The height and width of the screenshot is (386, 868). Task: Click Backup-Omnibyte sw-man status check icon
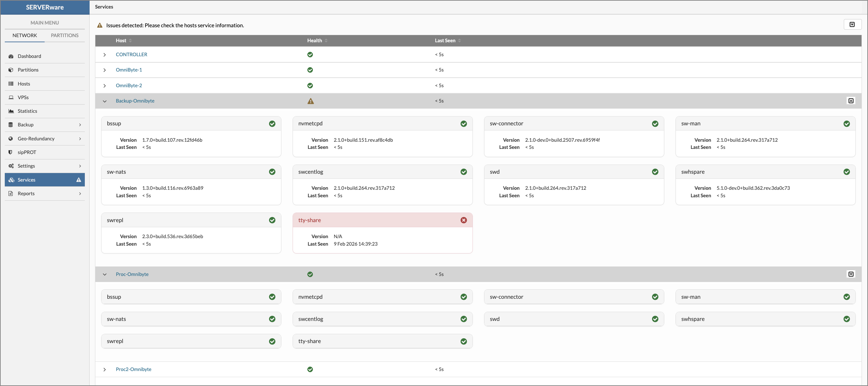point(847,124)
